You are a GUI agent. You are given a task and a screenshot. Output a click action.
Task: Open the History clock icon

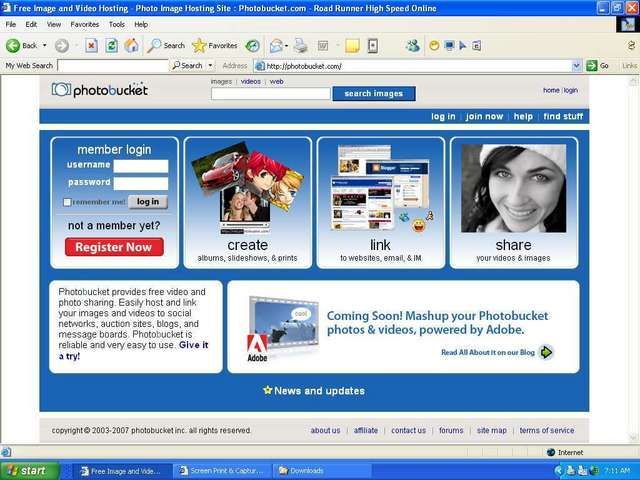click(x=253, y=45)
